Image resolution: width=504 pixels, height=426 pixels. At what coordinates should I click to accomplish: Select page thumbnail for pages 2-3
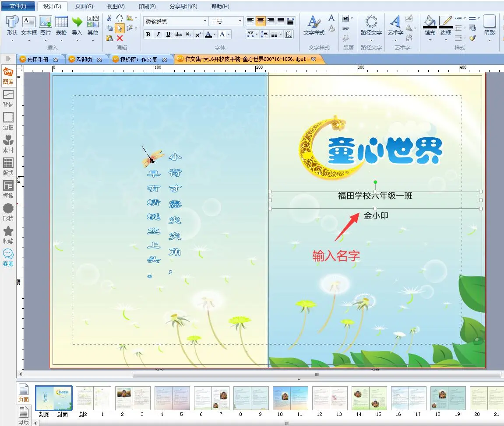coord(132,398)
